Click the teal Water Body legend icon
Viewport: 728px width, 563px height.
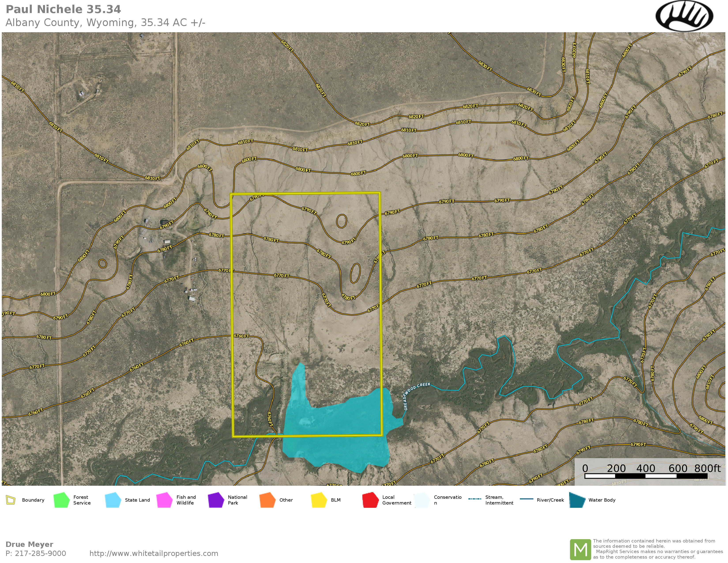(577, 500)
